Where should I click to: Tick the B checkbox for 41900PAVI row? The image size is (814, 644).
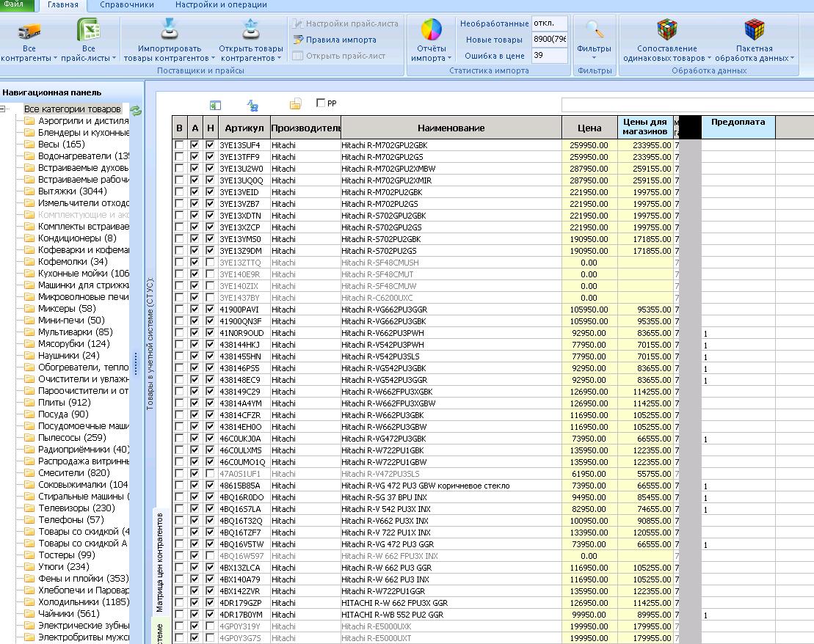pos(179,309)
